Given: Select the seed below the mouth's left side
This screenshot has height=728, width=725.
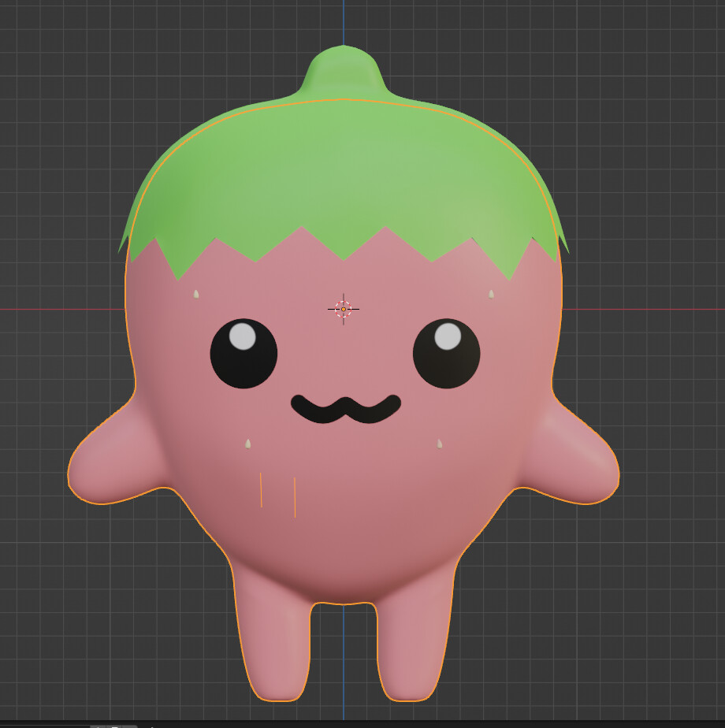Looking at the screenshot, I should tap(248, 444).
